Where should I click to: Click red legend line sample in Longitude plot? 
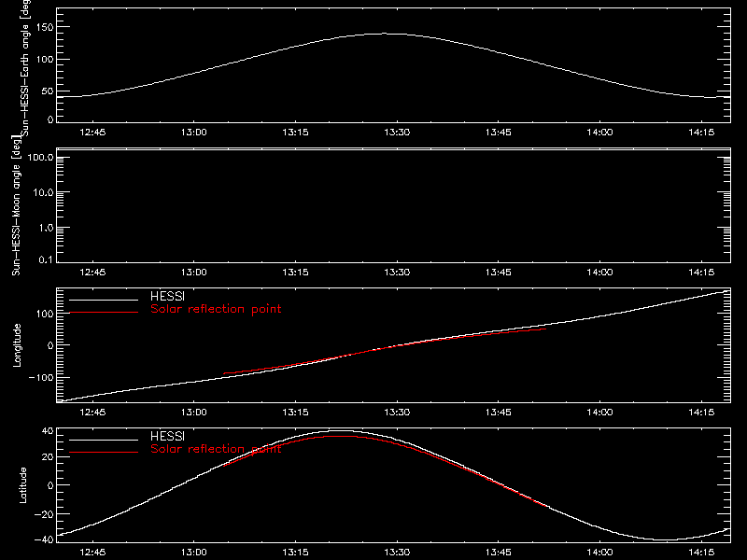pyautogui.click(x=104, y=313)
